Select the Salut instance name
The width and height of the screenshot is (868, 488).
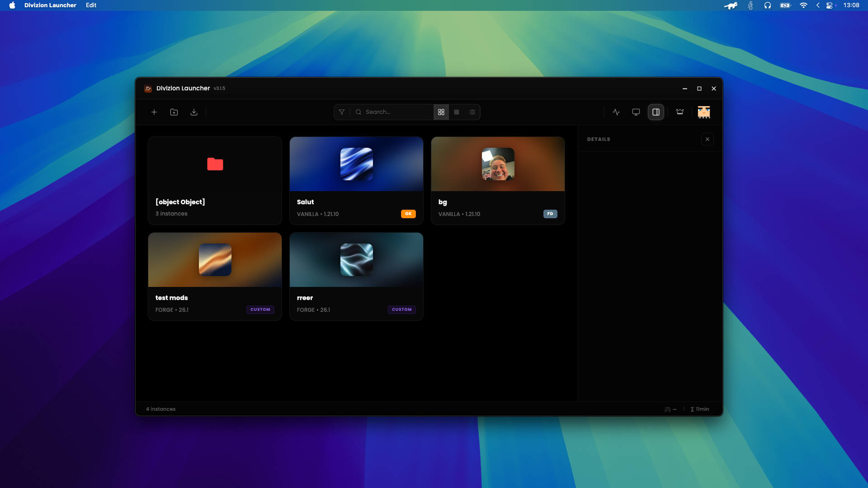305,202
